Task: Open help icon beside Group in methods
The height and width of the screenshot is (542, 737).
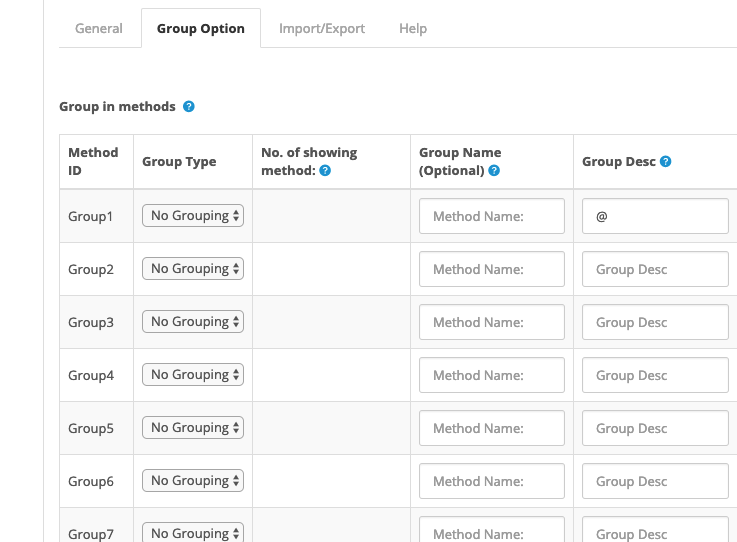Action: 188,107
